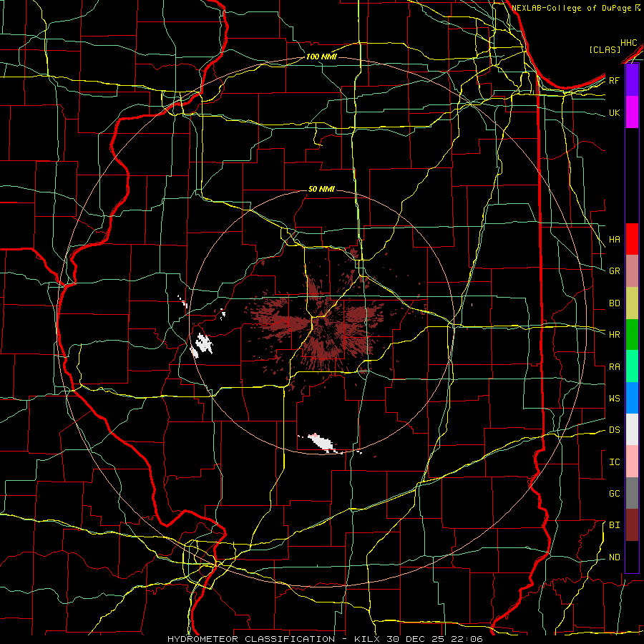Click the UK legend label text
Image resolution: width=644 pixels, height=644 pixels.
(615, 112)
